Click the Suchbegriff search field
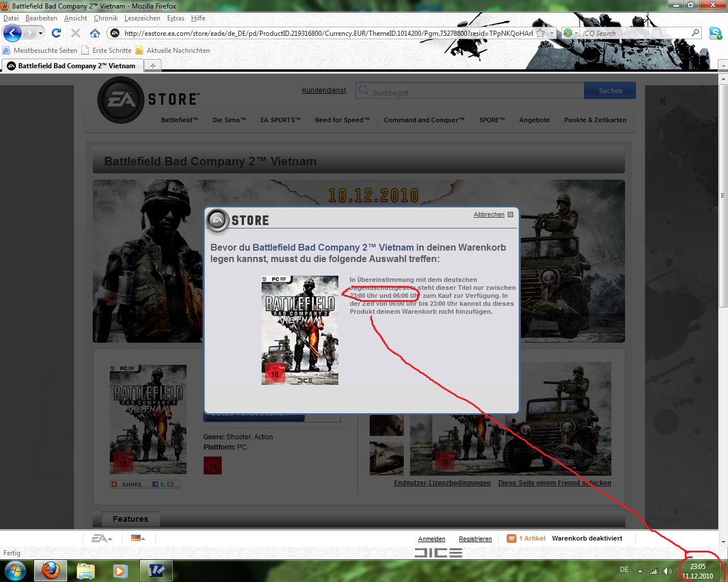 click(470, 91)
